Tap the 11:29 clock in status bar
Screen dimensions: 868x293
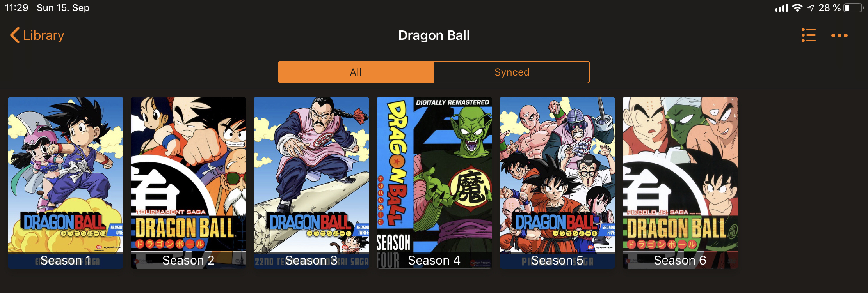(16, 8)
